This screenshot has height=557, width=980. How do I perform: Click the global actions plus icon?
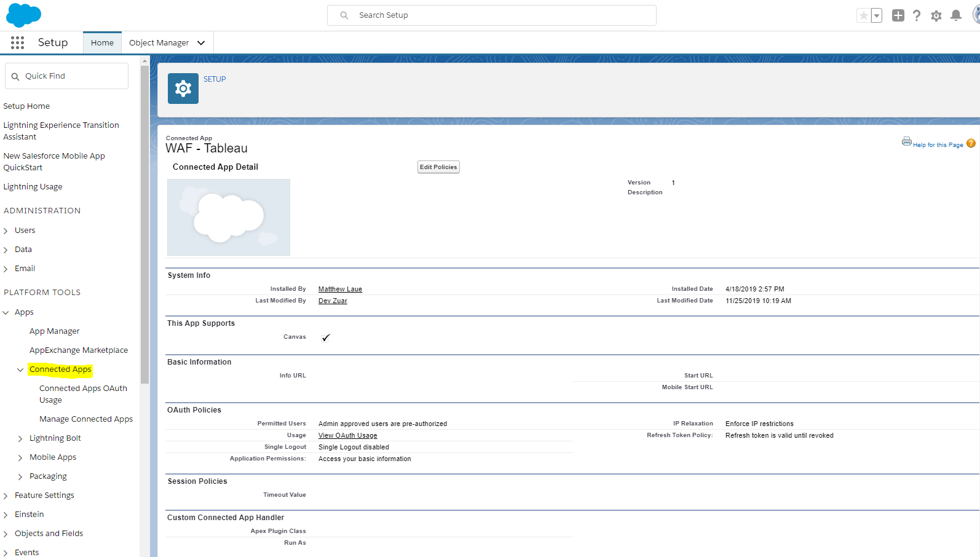898,15
